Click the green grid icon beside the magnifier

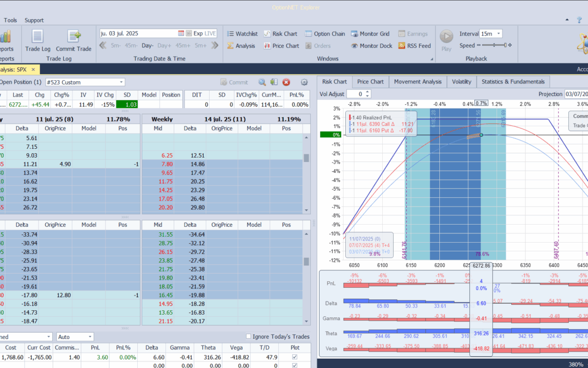[274, 82]
